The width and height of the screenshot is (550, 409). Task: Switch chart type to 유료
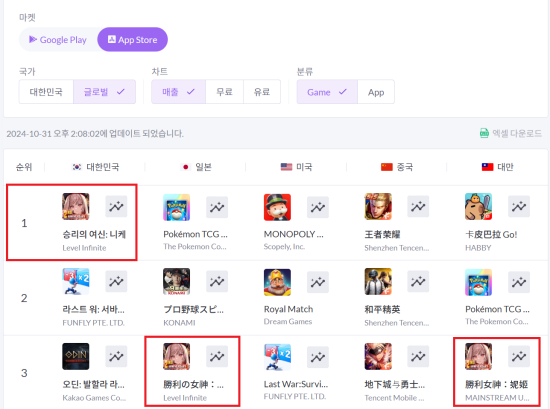(262, 92)
